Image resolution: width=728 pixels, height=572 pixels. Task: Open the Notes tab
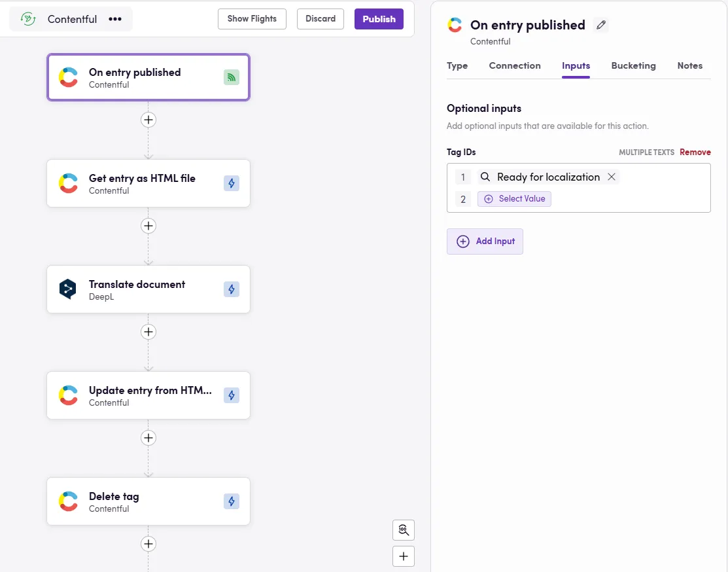(689, 65)
